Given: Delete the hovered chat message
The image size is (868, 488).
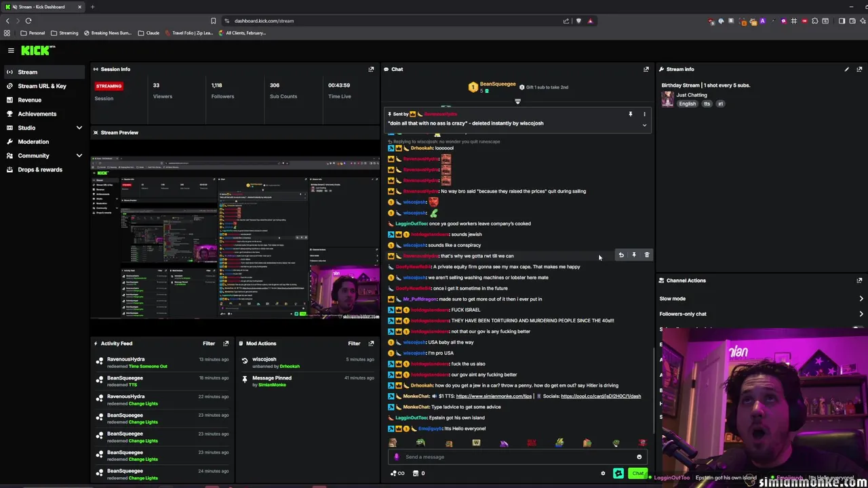Looking at the screenshot, I should tap(647, 255).
